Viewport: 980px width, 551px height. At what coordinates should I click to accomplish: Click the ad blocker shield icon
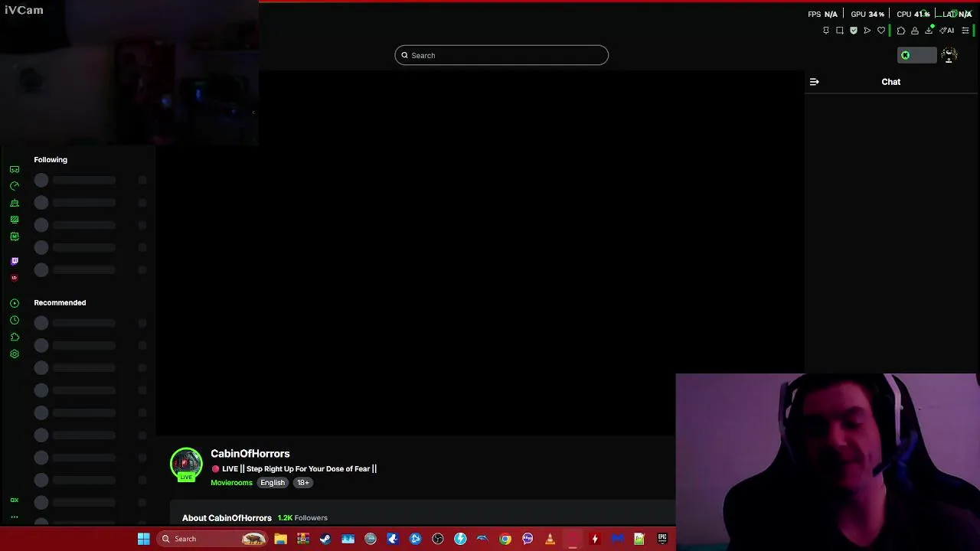[854, 31]
